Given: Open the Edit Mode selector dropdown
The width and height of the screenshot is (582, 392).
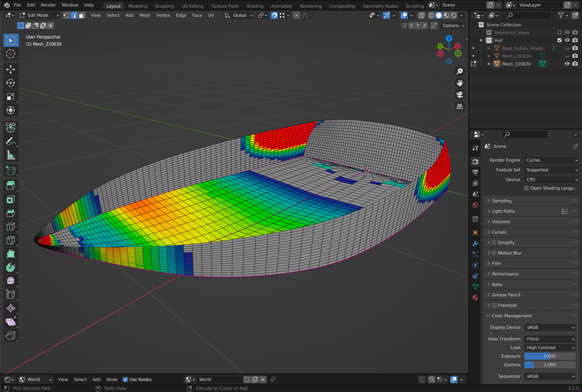Looking at the screenshot, I should [40, 15].
